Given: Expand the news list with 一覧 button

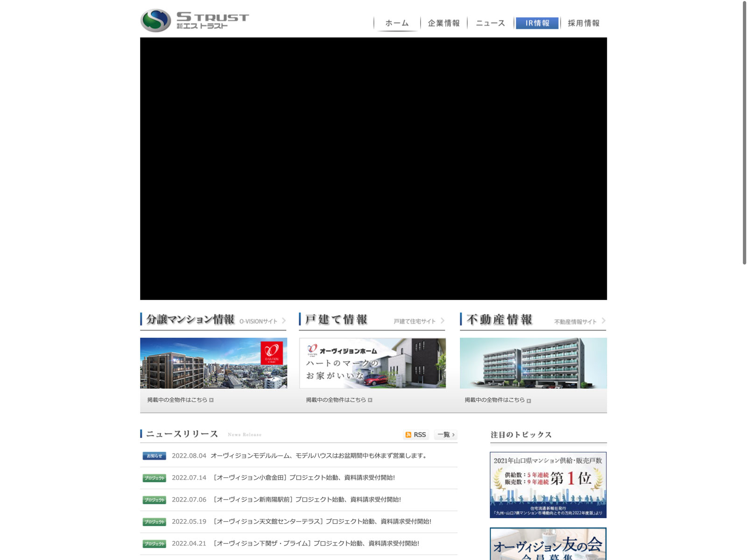Looking at the screenshot, I should [445, 434].
